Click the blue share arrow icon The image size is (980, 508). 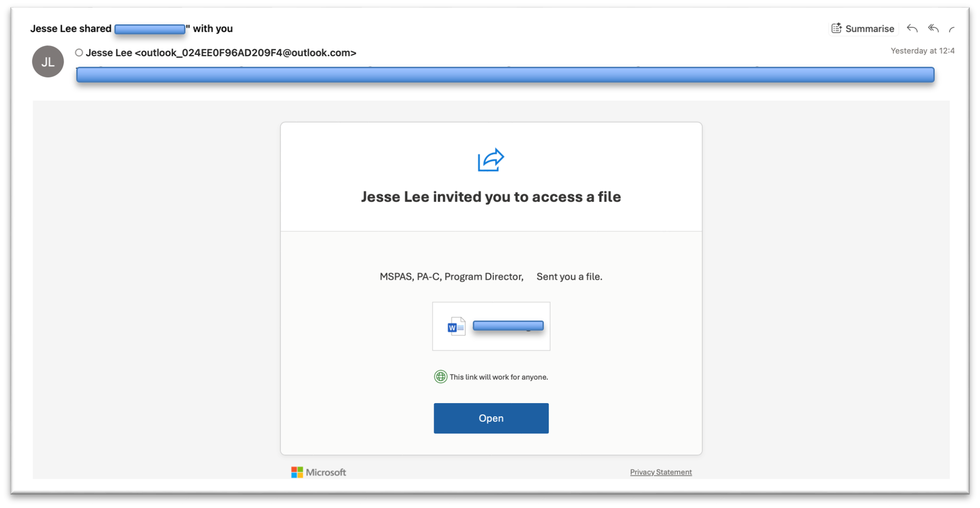coord(491,160)
